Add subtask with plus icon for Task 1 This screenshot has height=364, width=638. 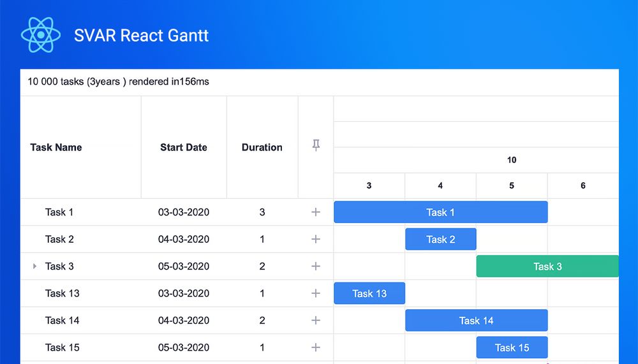pyautogui.click(x=316, y=212)
